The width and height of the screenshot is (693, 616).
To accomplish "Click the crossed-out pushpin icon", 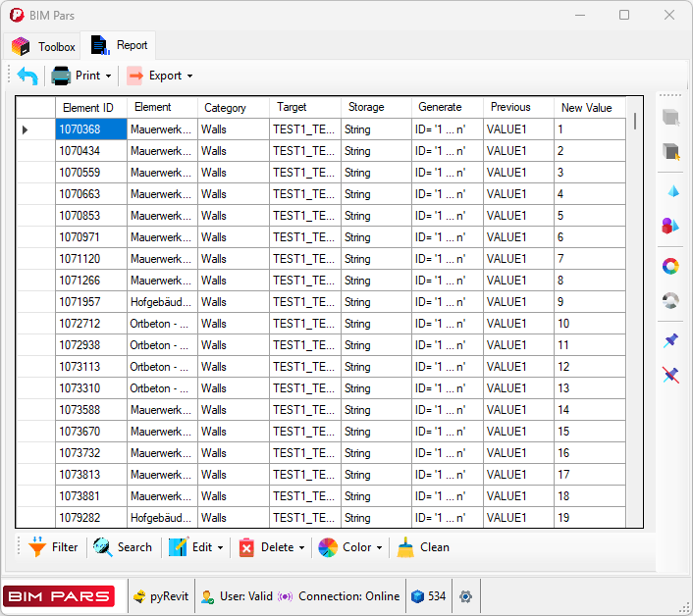I will pyautogui.click(x=671, y=375).
